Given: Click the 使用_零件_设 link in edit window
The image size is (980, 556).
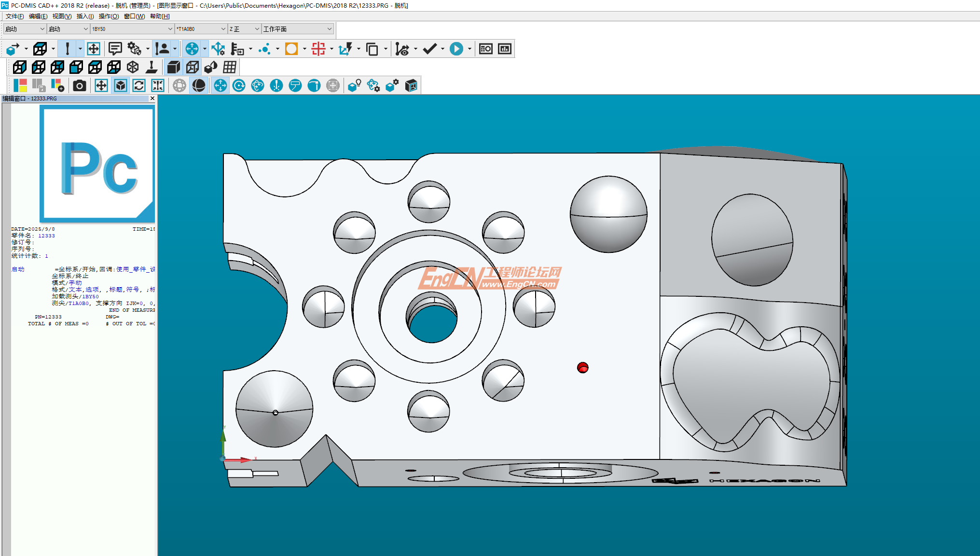Looking at the screenshot, I should tap(136, 269).
